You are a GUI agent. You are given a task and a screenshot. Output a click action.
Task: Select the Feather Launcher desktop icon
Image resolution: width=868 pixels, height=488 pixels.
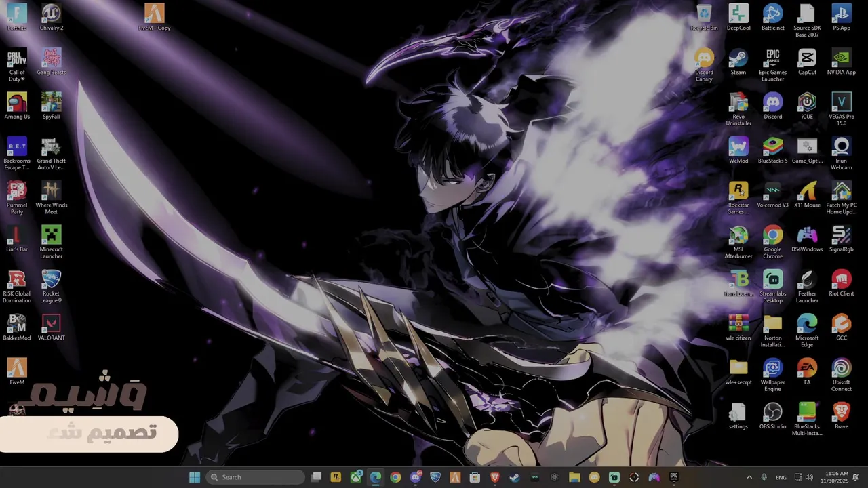(x=807, y=287)
